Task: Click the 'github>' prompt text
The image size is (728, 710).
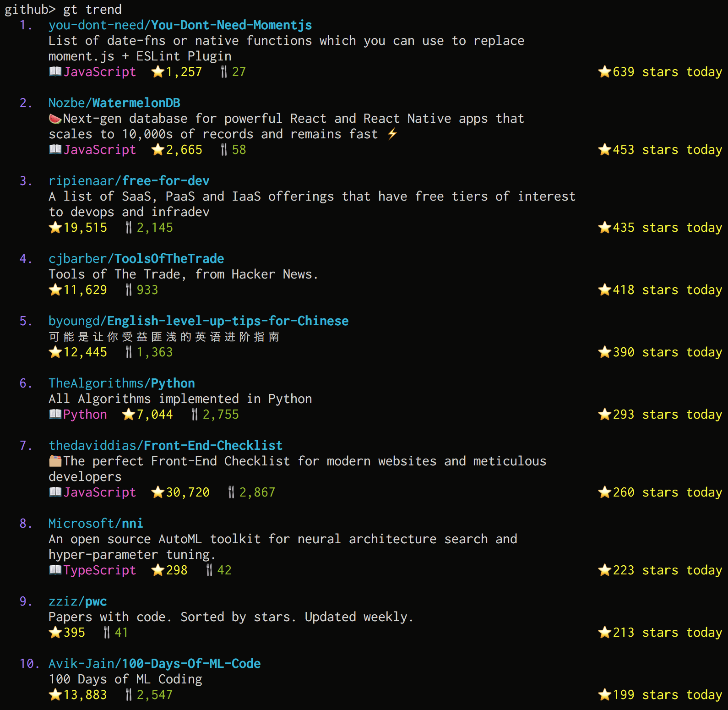Action: 30,10
